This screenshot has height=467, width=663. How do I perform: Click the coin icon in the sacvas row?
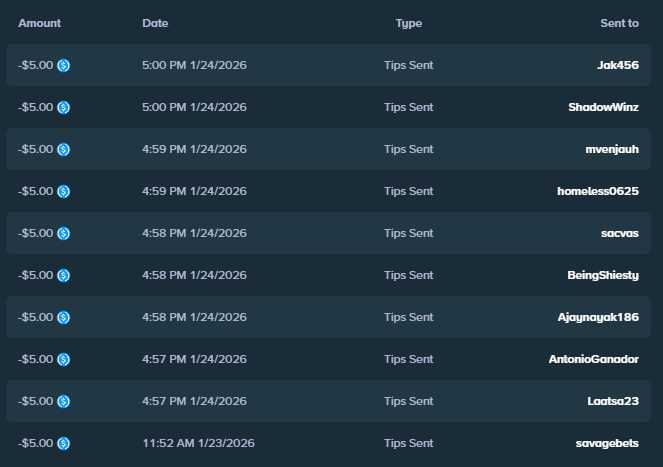coord(63,234)
